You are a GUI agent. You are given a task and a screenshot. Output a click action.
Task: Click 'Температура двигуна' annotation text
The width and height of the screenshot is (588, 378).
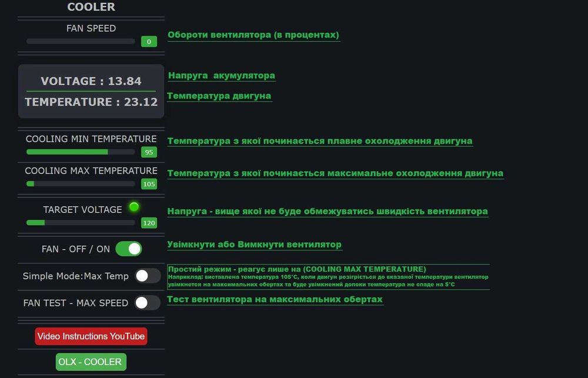pyautogui.click(x=219, y=96)
